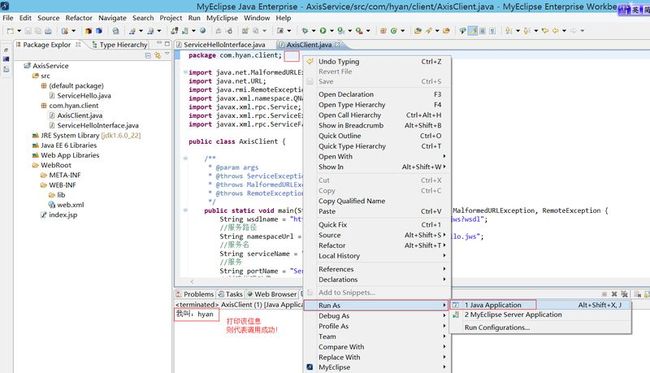Image resolution: width=650 pixels, height=373 pixels.
Task: Click the Back navigation yellow arrow
Action: coord(555,31)
